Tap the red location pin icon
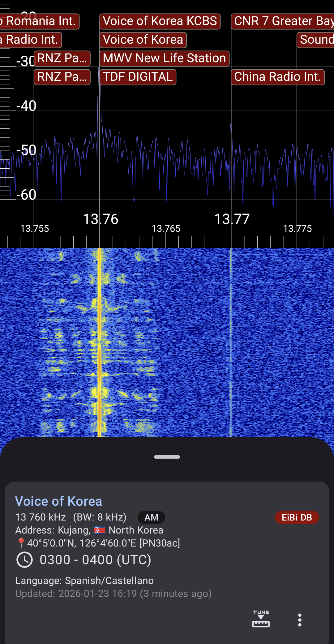 [21, 543]
